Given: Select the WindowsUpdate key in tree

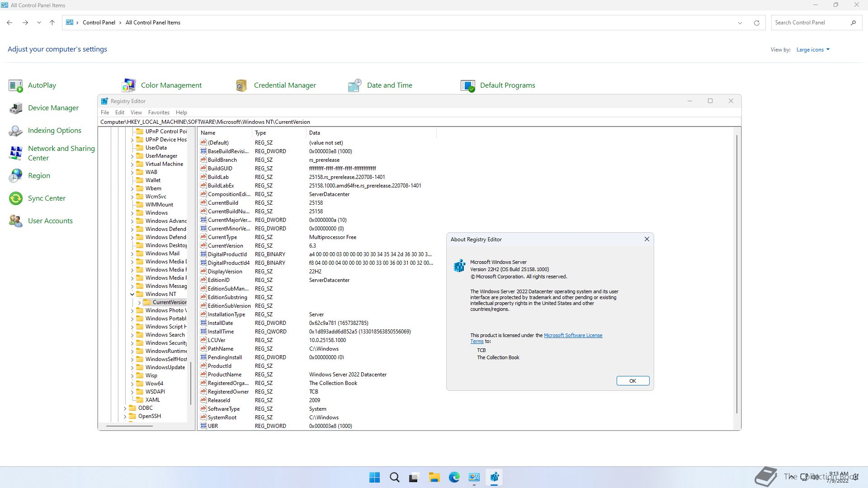Looking at the screenshot, I should click(165, 367).
